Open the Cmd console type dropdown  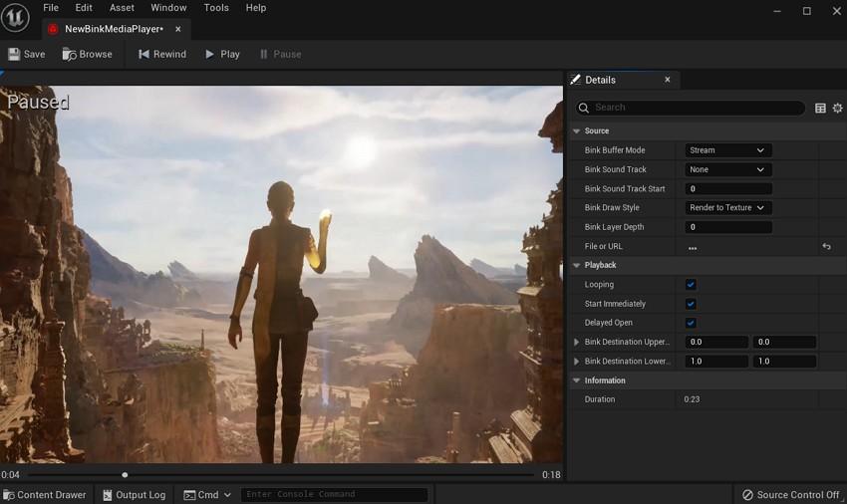(x=207, y=495)
